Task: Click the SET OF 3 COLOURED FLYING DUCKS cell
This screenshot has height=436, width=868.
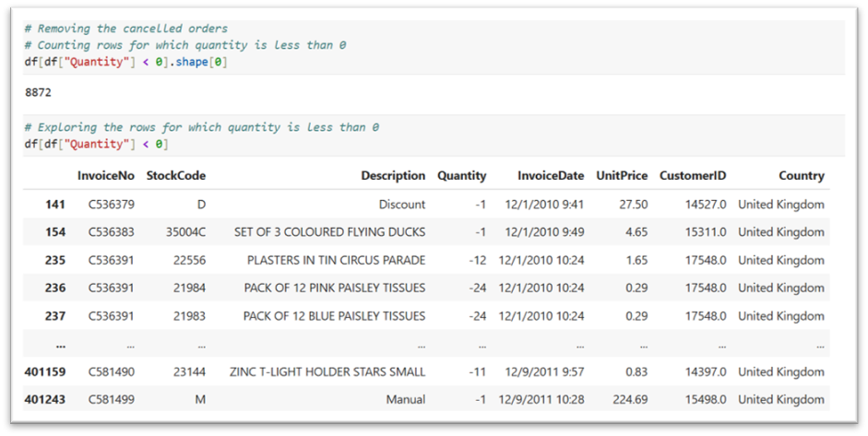Action: 329,232
